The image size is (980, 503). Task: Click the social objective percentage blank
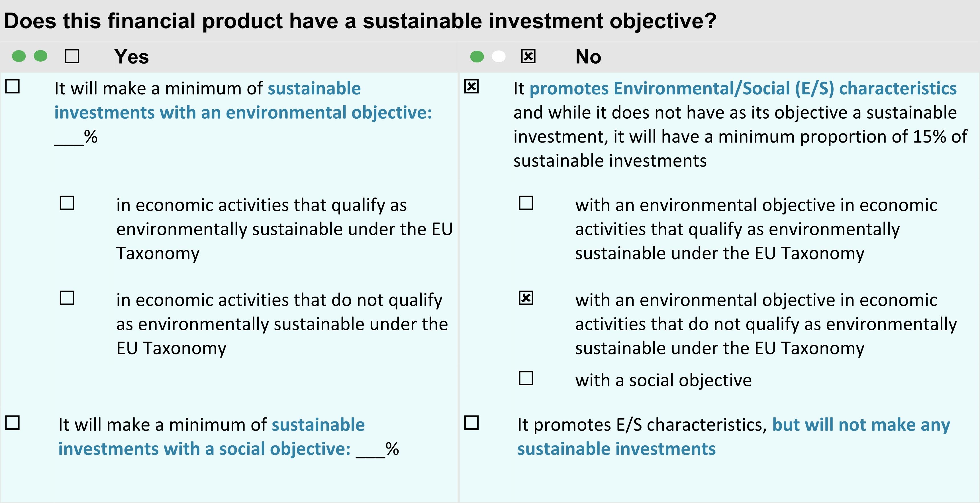371,450
